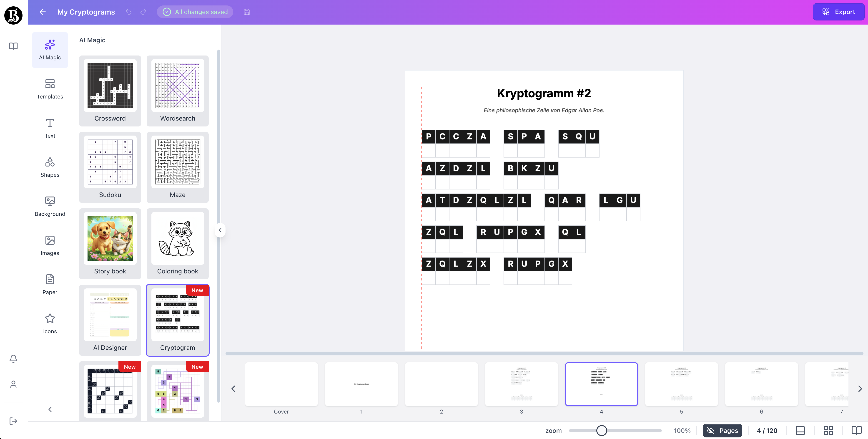Select page 3 thumbnail
The width and height of the screenshot is (868, 439).
point(521,384)
